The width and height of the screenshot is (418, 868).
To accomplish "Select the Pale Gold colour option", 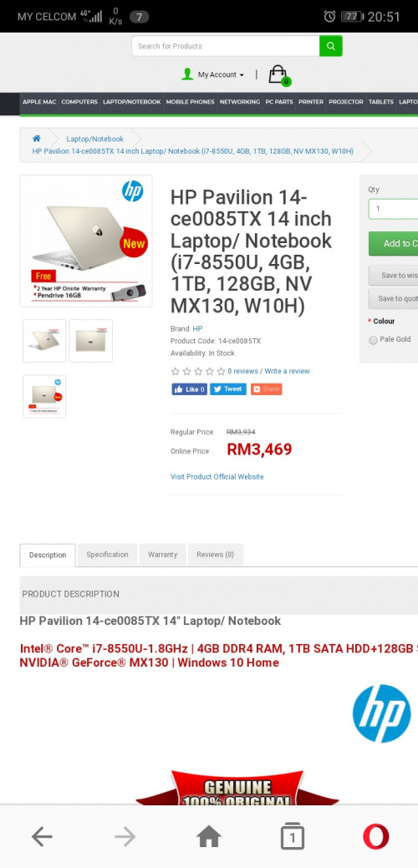I will (373, 340).
